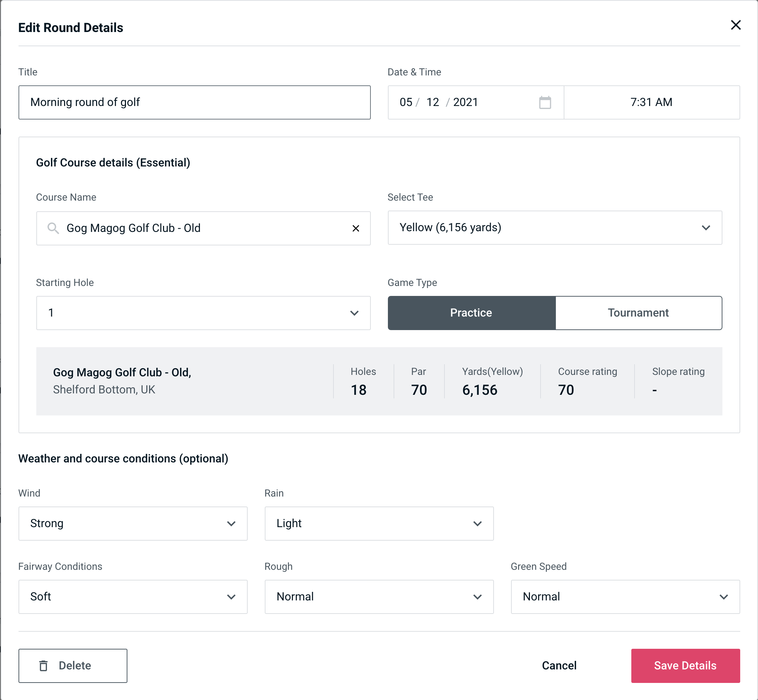The width and height of the screenshot is (758, 700).
Task: Click the clear (X) icon in Course Name
Action: (357, 228)
